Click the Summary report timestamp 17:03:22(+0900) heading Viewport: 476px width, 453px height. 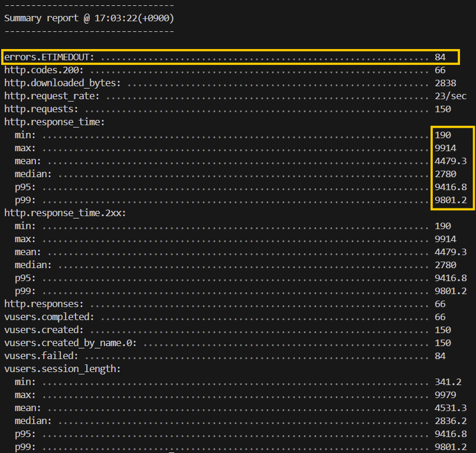[x=89, y=18]
